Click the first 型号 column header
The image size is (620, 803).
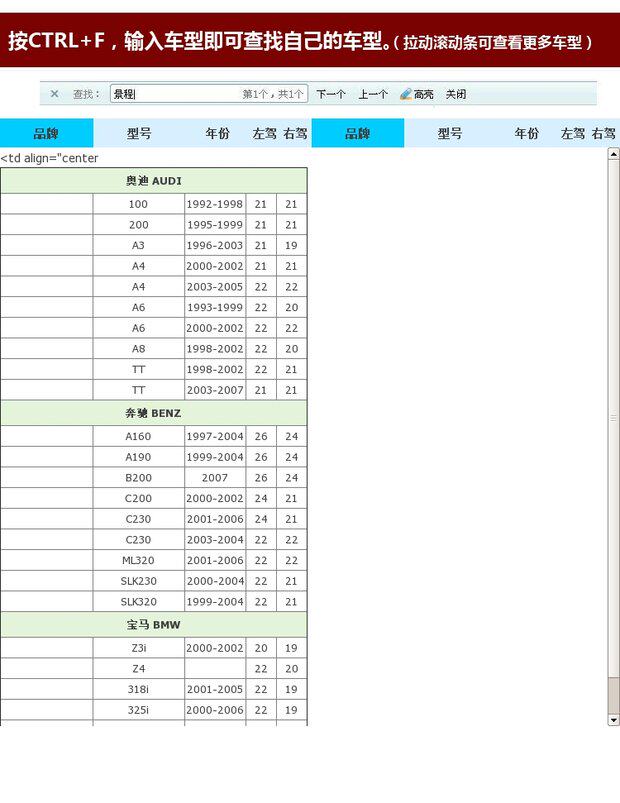pyautogui.click(x=139, y=134)
